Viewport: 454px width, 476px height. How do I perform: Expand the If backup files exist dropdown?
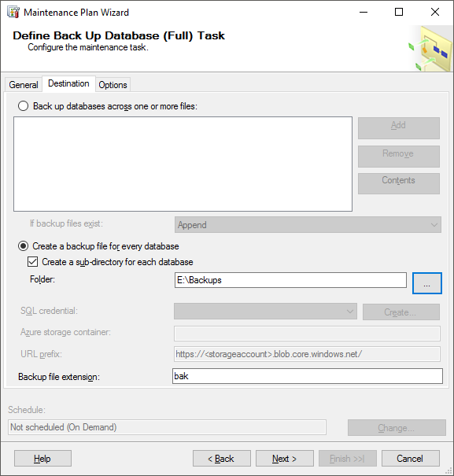coord(308,225)
